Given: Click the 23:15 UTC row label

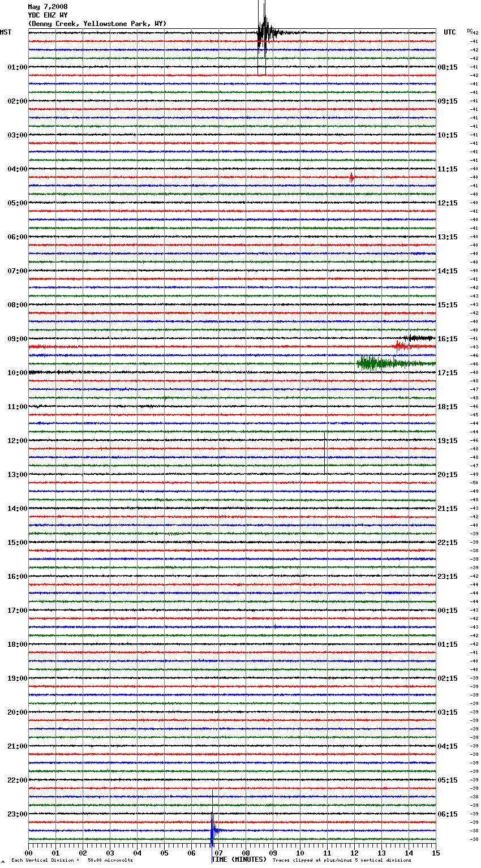Looking at the screenshot, I should coord(448,577).
